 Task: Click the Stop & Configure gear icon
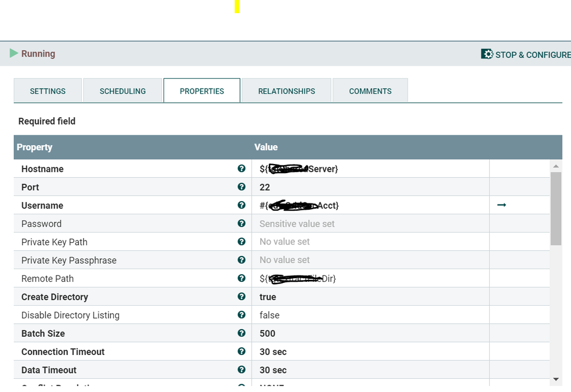tap(487, 54)
